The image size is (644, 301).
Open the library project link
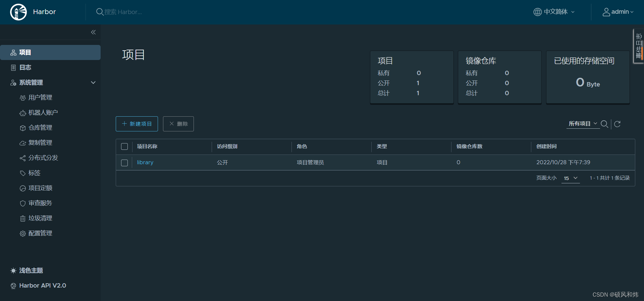145,162
